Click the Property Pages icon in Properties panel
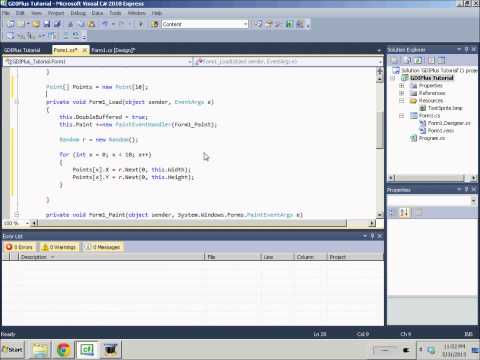Screen dimensions: 480x360 click(419, 212)
